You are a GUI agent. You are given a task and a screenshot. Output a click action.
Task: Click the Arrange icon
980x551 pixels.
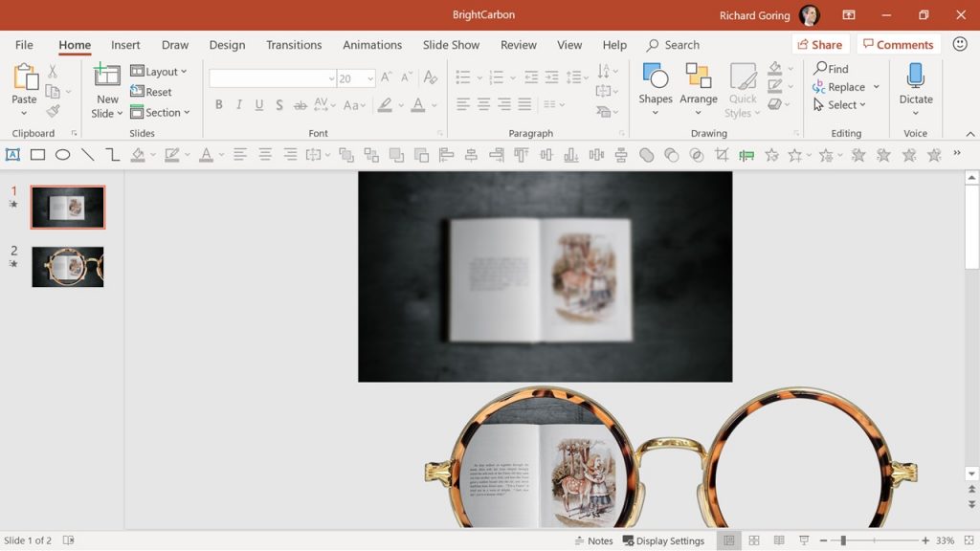(x=699, y=86)
